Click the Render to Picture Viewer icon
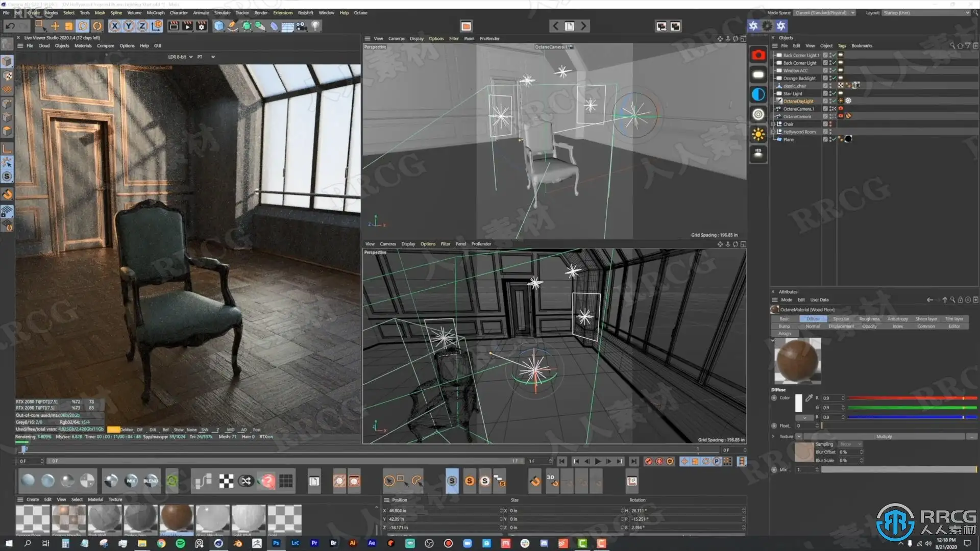 [187, 26]
